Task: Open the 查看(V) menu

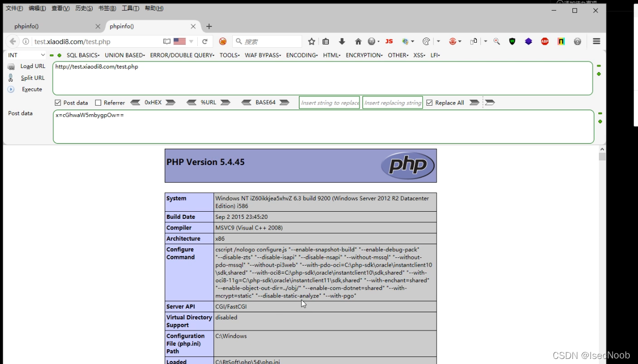Action: [x=60, y=8]
